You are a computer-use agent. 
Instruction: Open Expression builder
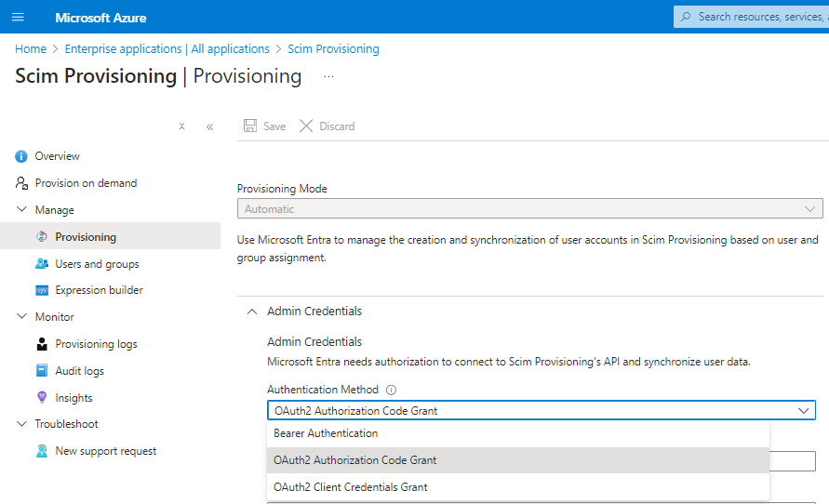point(100,290)
